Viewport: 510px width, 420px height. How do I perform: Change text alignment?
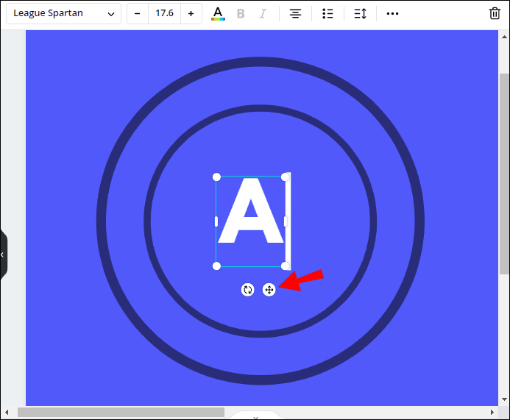(295, 14)
